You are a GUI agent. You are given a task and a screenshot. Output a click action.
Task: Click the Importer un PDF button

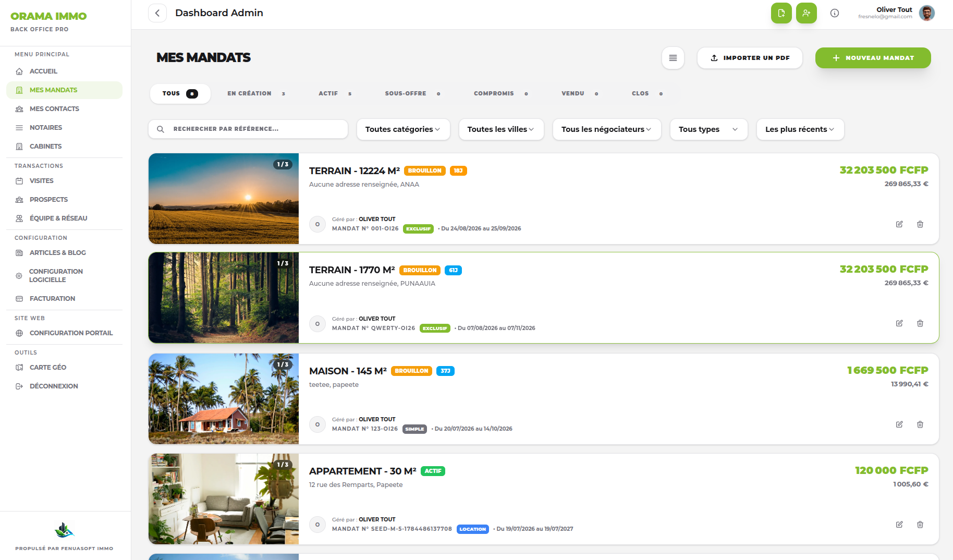750,58
